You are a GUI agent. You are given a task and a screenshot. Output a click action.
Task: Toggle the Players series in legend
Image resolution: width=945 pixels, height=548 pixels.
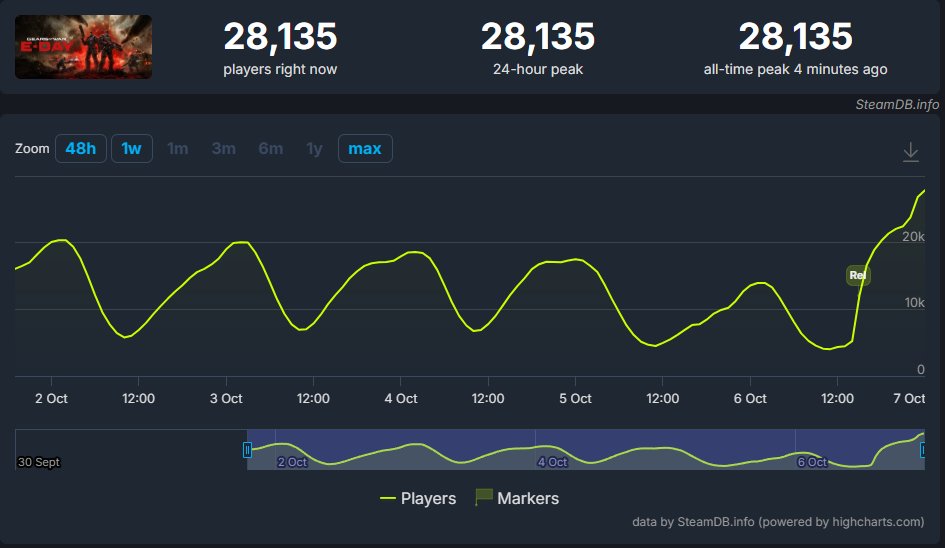coord(418,499)
